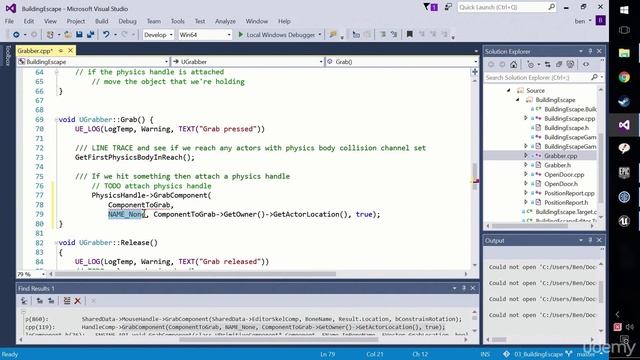Screen dimensions: 640x360
Task: Click the New Project toolbar icon
Action: [x=50, y=35]
